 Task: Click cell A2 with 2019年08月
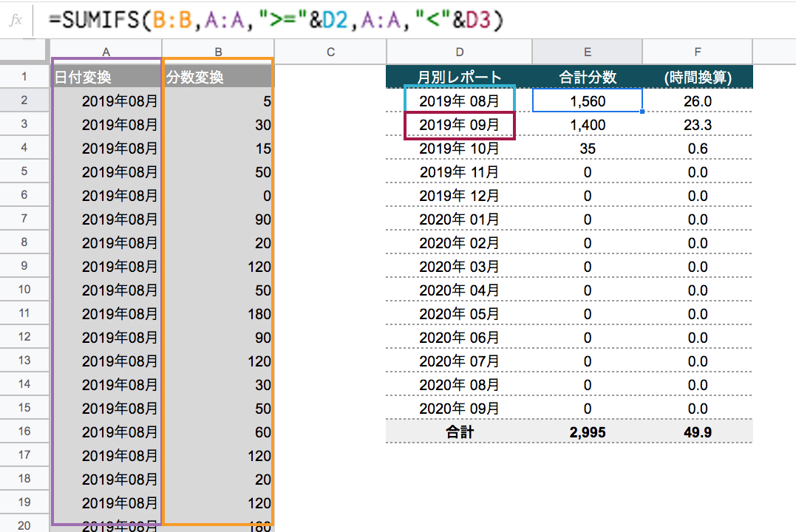coord(106,100)
